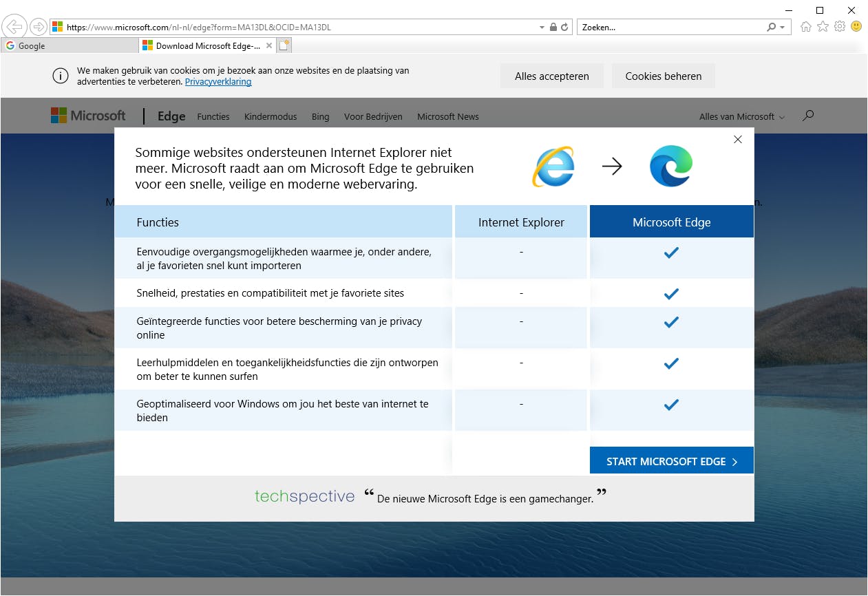The width and height of the screenshot is (868, 596).
Task: Click the Alles accepteren button
Action: pos(552,76)
